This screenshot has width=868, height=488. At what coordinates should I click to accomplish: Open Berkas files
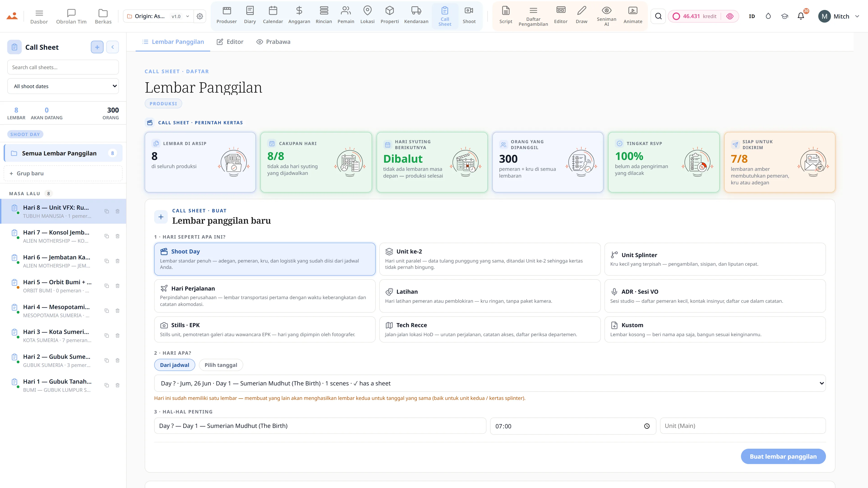(103, 16)
